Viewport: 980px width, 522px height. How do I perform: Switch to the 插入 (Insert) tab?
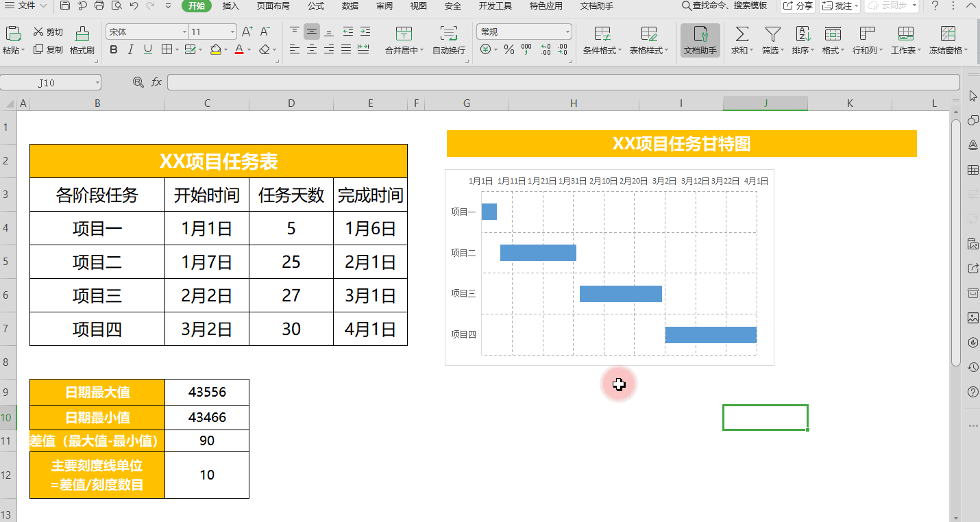231,6
